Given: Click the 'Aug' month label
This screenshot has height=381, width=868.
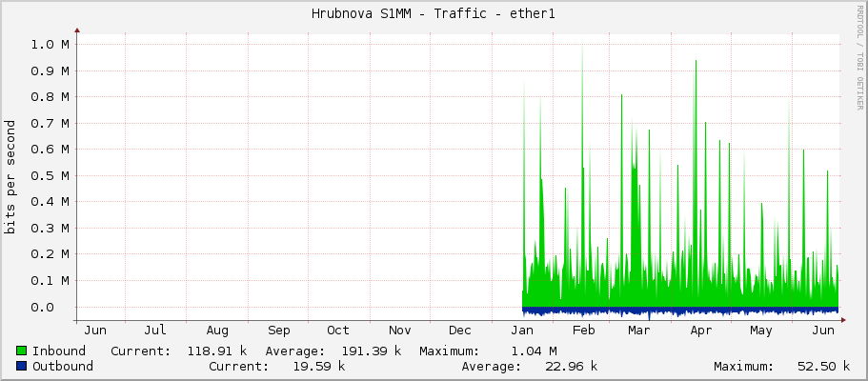Looking at the screenshot, I should [x=217, y=331].
